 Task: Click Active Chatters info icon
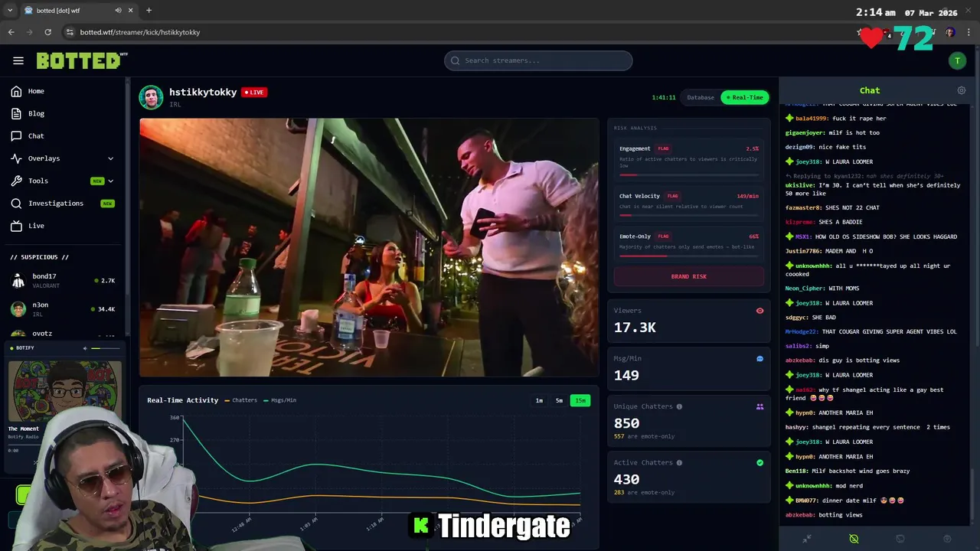pyautogui.click(x=679, y=462)
